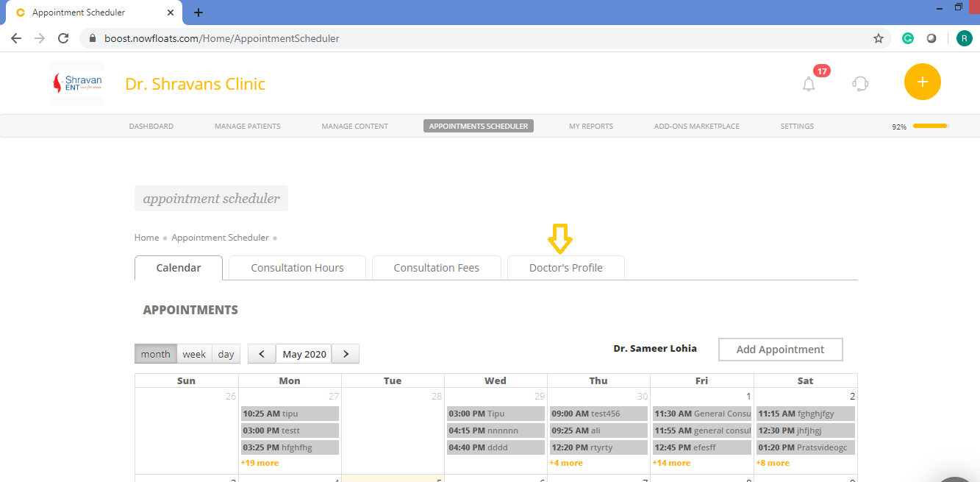Open 03:00 PM testt appointment
This screenshot has width=980, height=482.
290,430
